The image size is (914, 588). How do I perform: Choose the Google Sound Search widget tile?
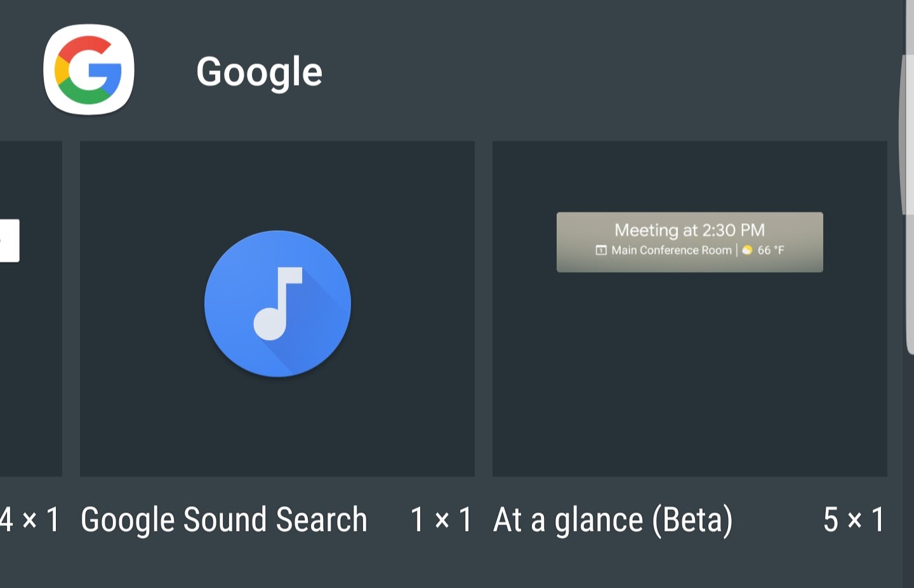tap(277, 308)
